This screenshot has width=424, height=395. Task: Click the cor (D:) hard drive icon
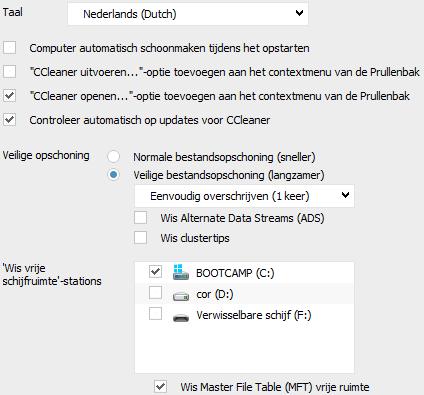(x=181, y=296)
